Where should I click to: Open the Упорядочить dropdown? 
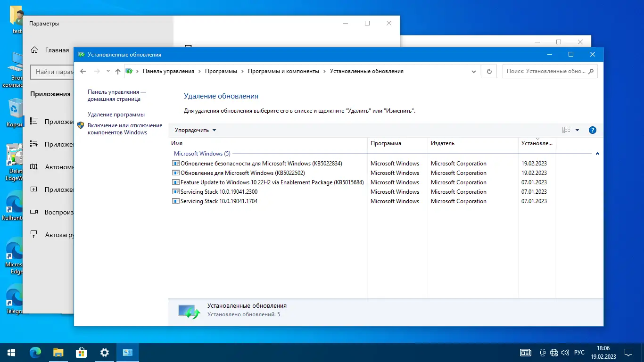click(x=195, y=130)
